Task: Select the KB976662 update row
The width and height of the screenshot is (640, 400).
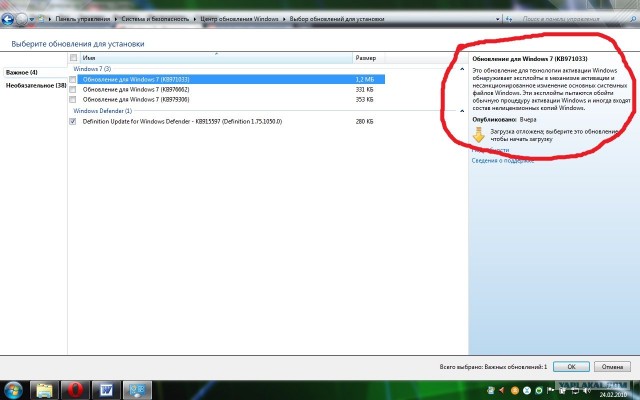Action: [x=231, y=89]
